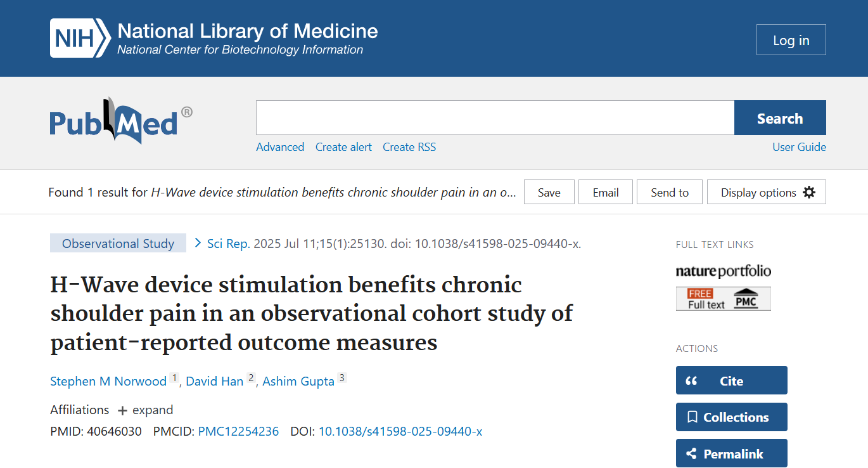Image resolution: width=868 pixels, height=468 pixels.
Task: Open the PMC12254236 PMCID link
Action: point(238,432)
